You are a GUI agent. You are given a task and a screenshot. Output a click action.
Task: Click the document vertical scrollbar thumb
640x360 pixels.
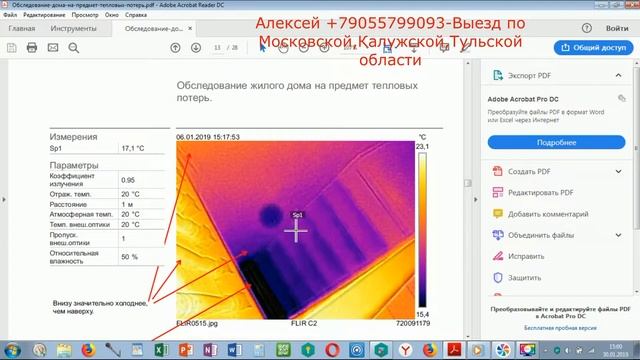click(x=468, y=183)
